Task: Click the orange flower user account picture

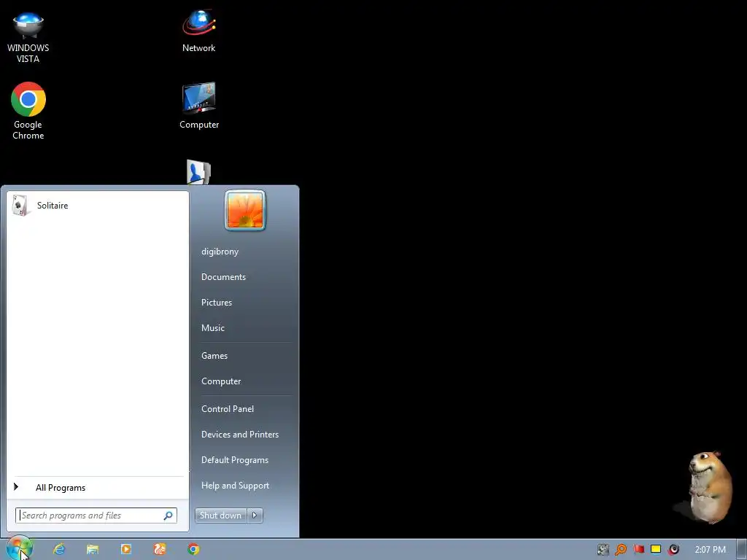Action: tap(245, 210)
